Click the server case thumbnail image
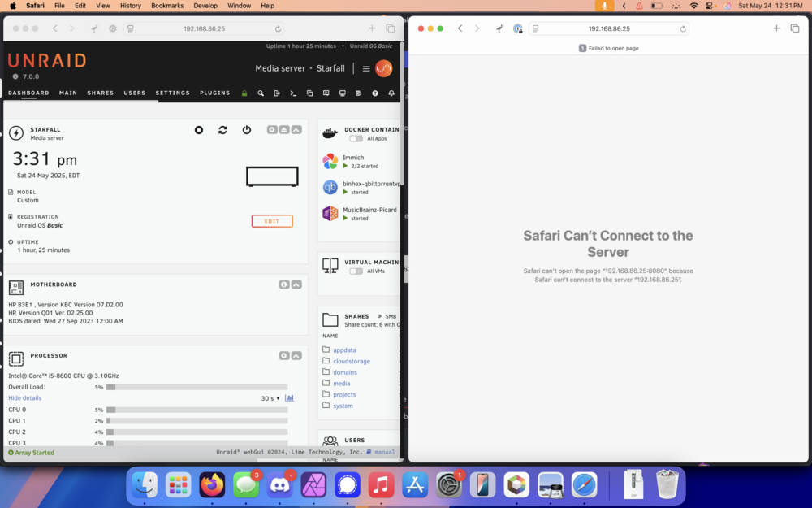The height and width of the screenshot is (508, 812). [x=272, y=176]
